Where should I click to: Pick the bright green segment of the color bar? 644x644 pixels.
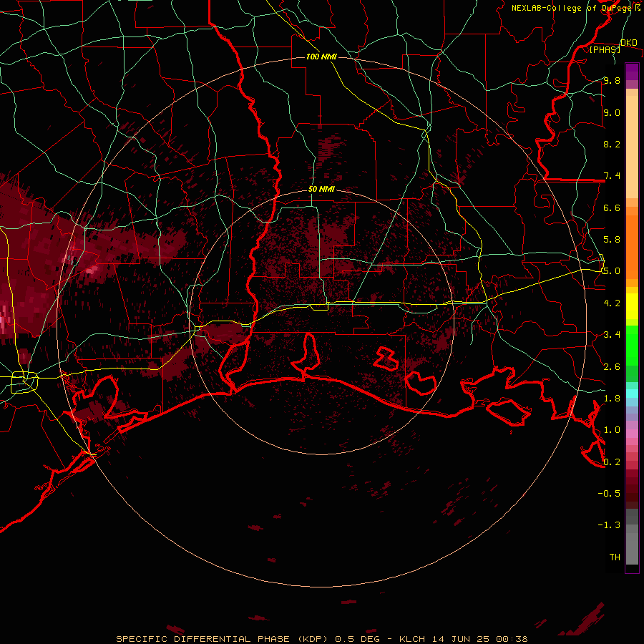pyautogui.click(x=632, y=346)
